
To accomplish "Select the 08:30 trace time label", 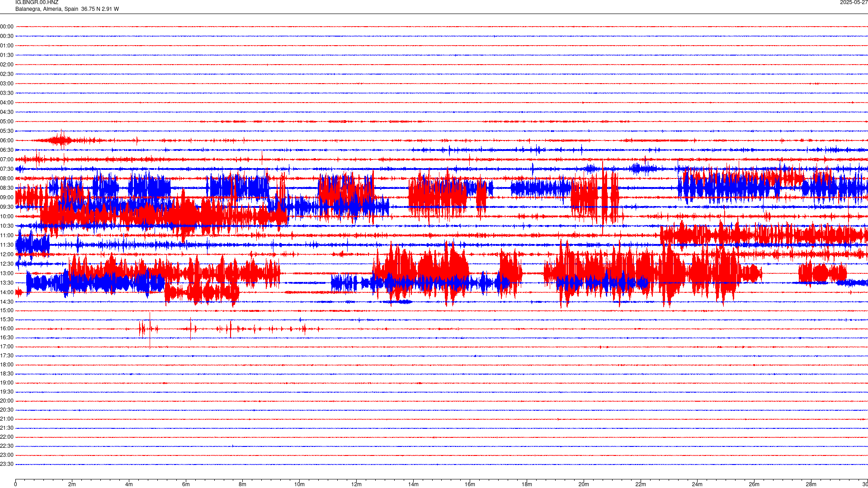I will click(x=7, y=188).
